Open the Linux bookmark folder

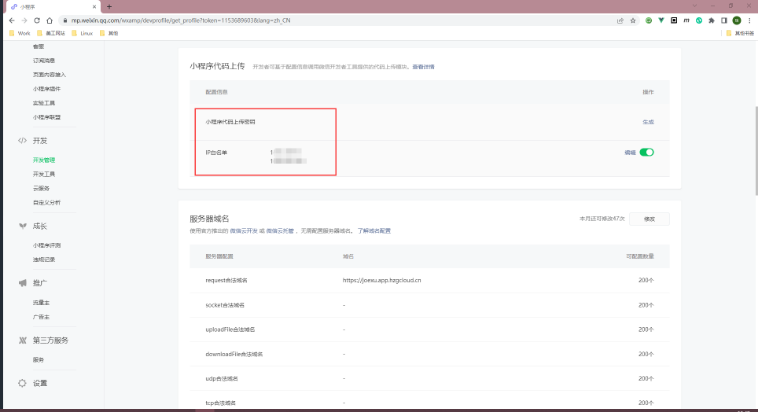click(x=82, y=33)
